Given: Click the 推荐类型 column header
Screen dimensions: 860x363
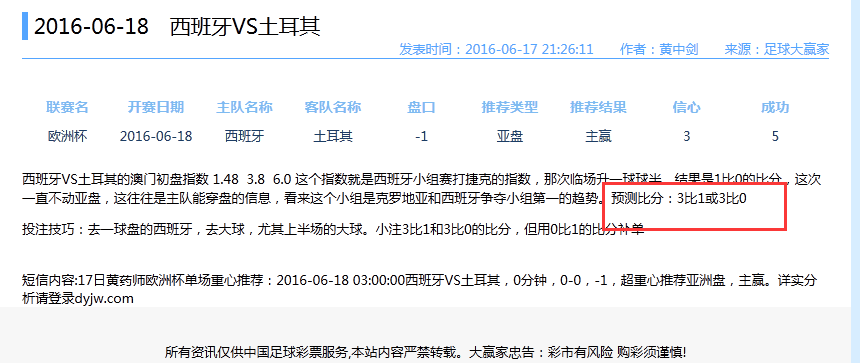Looking at the screenshot, I should pos(510,107).
